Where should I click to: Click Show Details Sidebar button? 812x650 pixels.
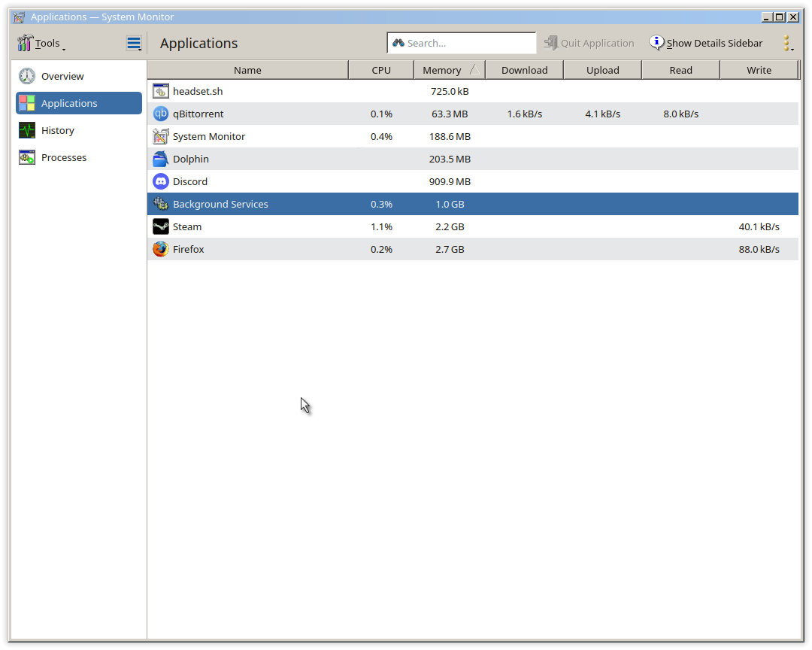(706, 43)
